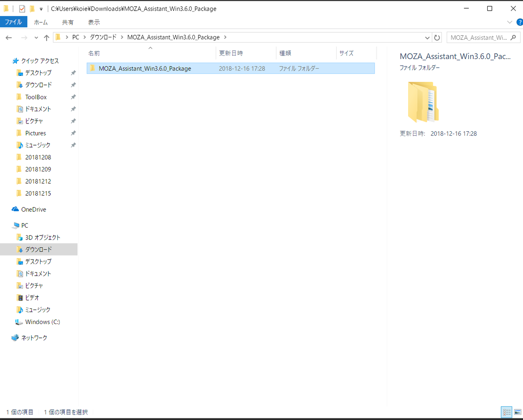523x420 pixels.
Task: Select highlighted ダウンロード under PC
Action: click(x=39, y=249)
